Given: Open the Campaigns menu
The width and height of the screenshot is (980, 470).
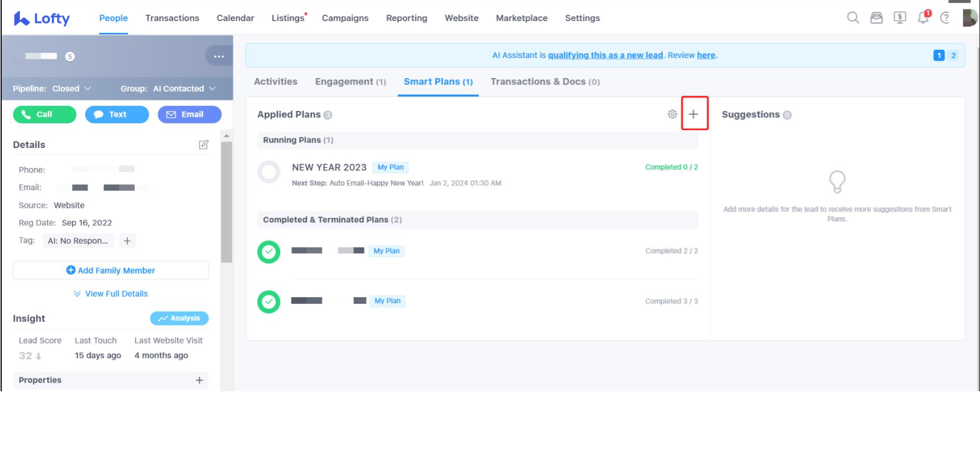Looking at the screenshot, I should pyautogui.click(x=345, y=18).
